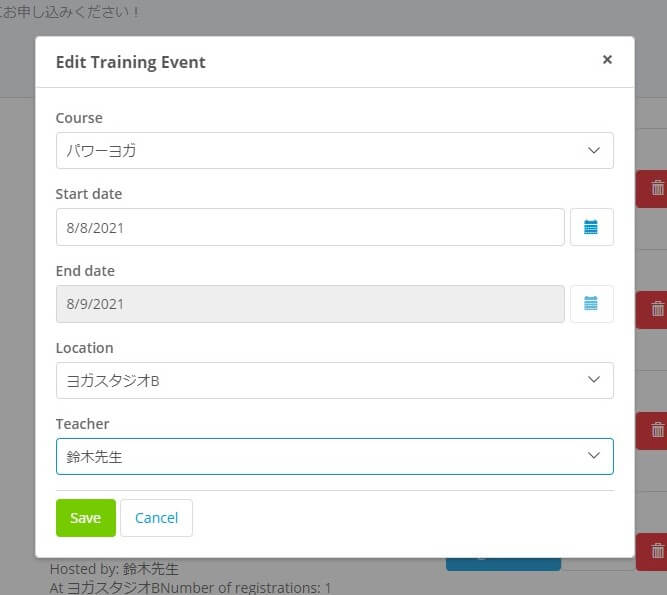
Task: Click the Course dropdown chevron arrow
Action: click(594, 150)
